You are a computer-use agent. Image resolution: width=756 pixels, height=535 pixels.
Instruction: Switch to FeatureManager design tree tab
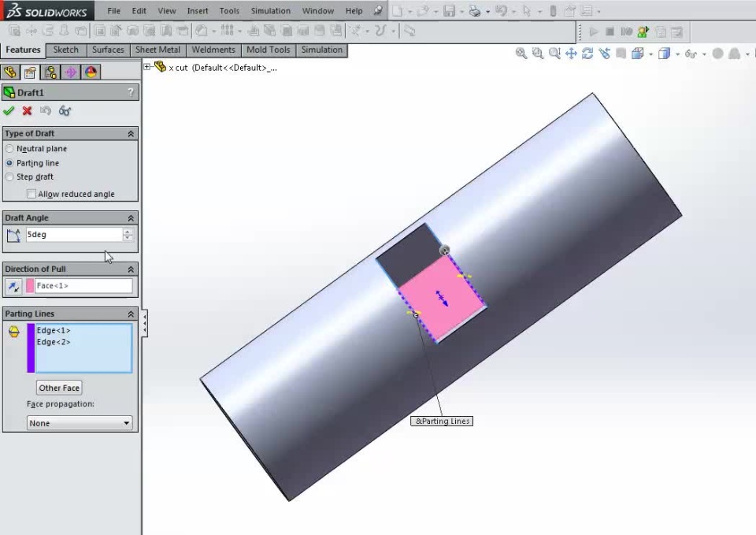click(x=10, y=72)
